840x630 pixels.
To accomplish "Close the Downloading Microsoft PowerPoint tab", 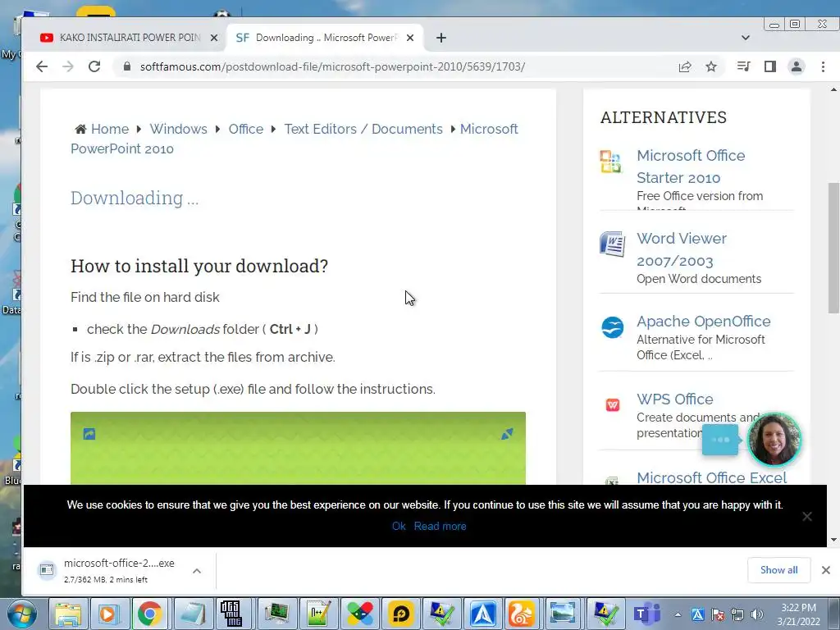I will click(410, 38).
